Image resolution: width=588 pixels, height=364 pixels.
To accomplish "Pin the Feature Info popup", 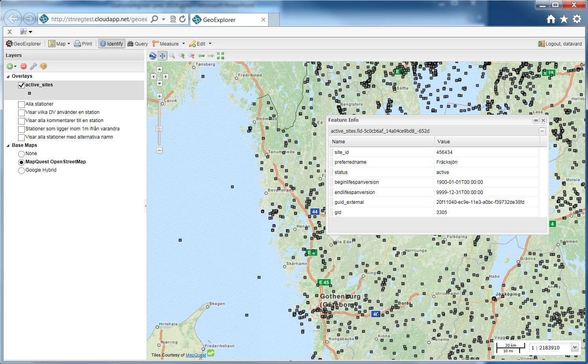I will pyautogui.click(x=535, y=120).
